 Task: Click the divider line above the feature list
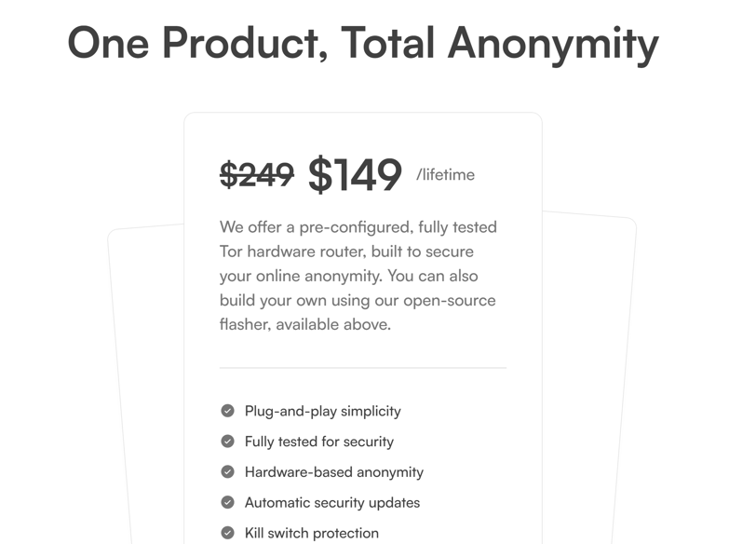click(363, 368)
